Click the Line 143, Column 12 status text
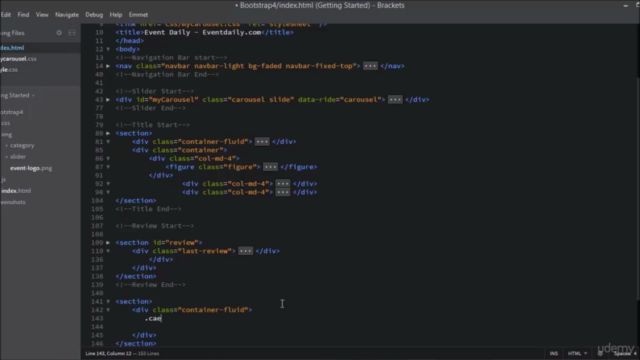Image resolution: width=640 pixels, height=360 pixels. click(109, 353)
